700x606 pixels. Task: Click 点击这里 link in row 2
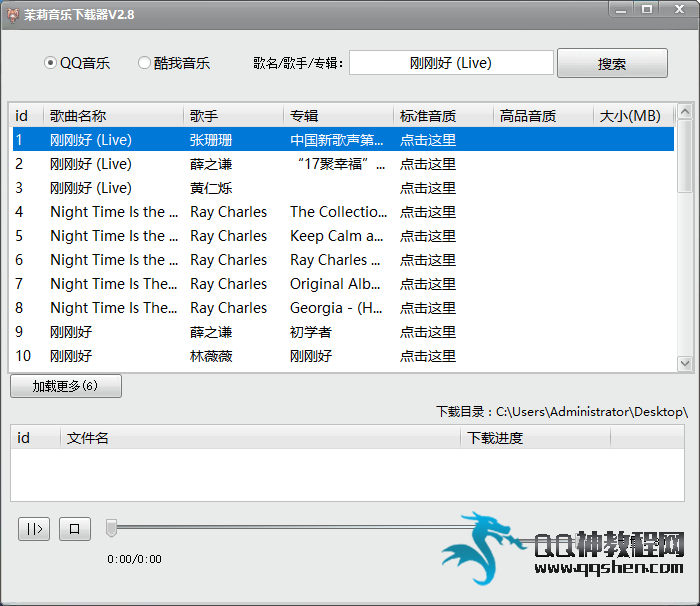click(428, 164)
